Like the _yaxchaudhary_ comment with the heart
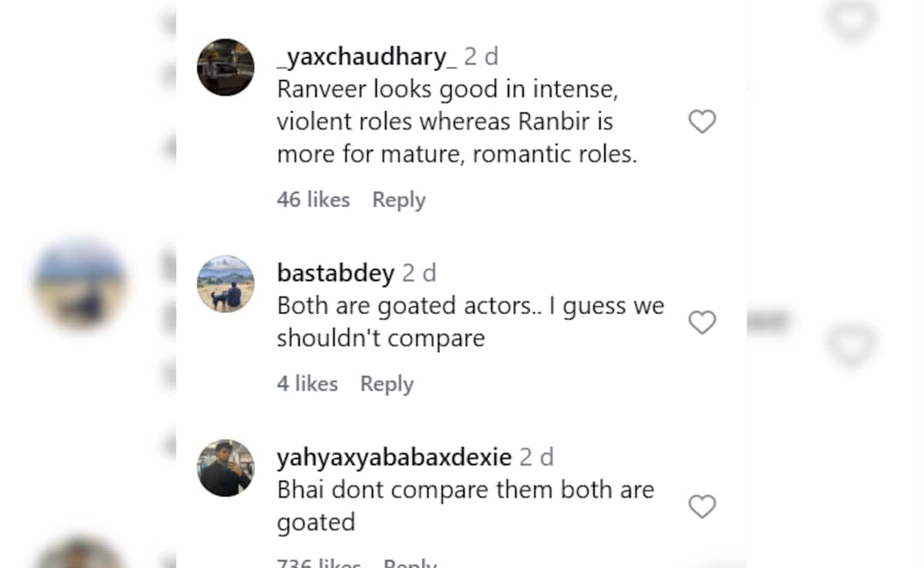Image resolution: width=924 pixels, height=568 pixels. [701, 122]
